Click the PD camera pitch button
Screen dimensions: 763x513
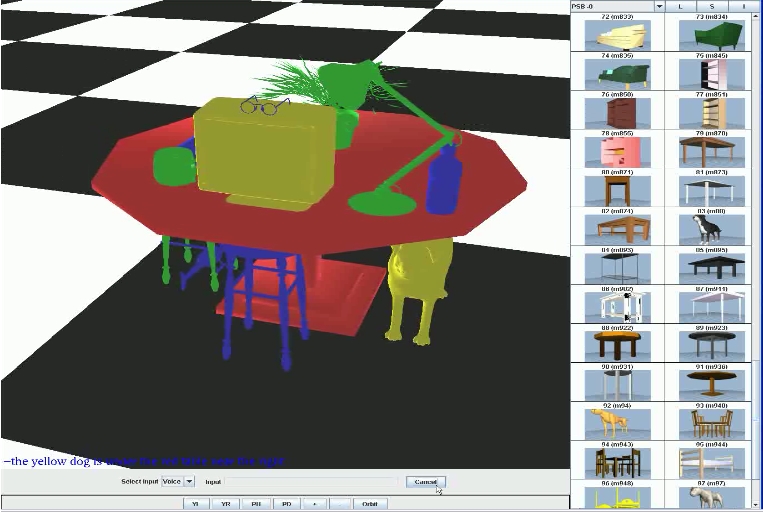286,504
